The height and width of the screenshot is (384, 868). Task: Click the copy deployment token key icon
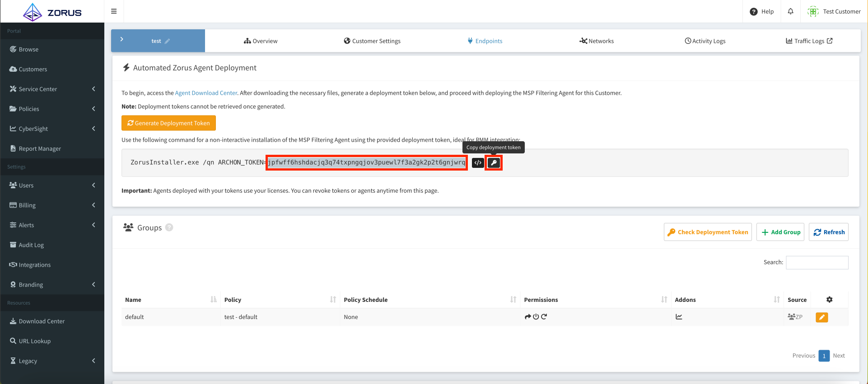tap(494, 163)
